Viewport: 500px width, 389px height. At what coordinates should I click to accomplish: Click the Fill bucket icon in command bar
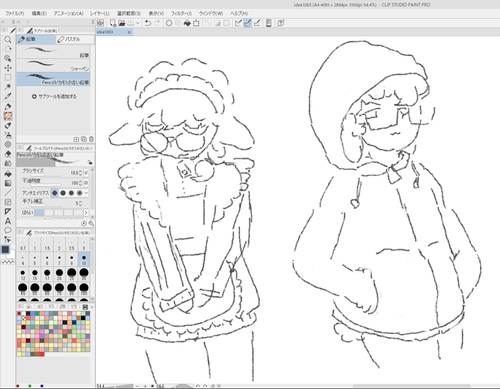coord(187,23)
